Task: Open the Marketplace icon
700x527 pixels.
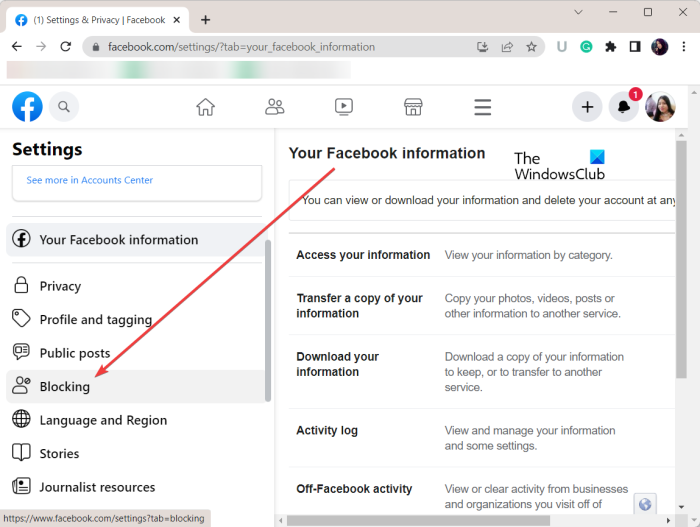Action: 413,107
